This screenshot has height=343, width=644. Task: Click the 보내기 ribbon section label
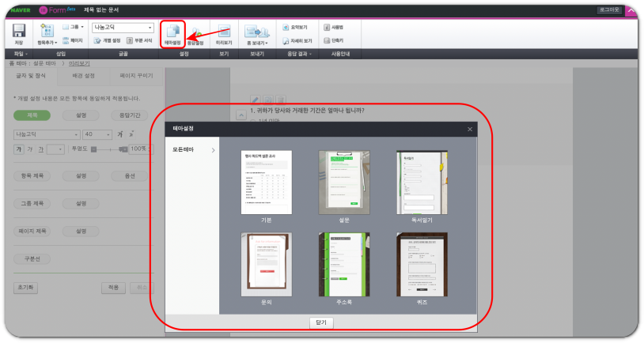(x=257, y=54)
